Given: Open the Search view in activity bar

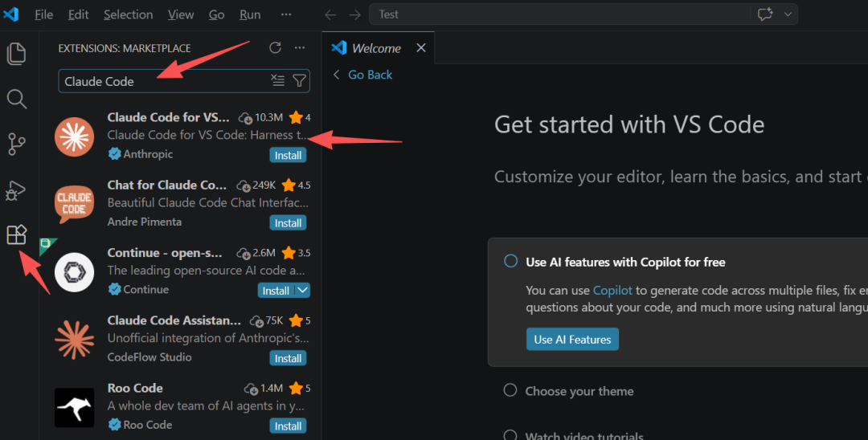Looking at the screenshot, I should tap(17, 99).
